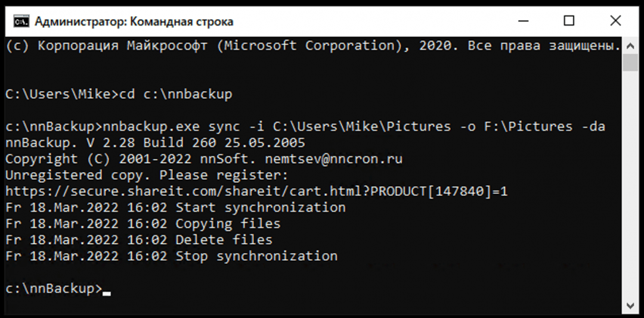Click the "Stop synchronization" log line

256,256
